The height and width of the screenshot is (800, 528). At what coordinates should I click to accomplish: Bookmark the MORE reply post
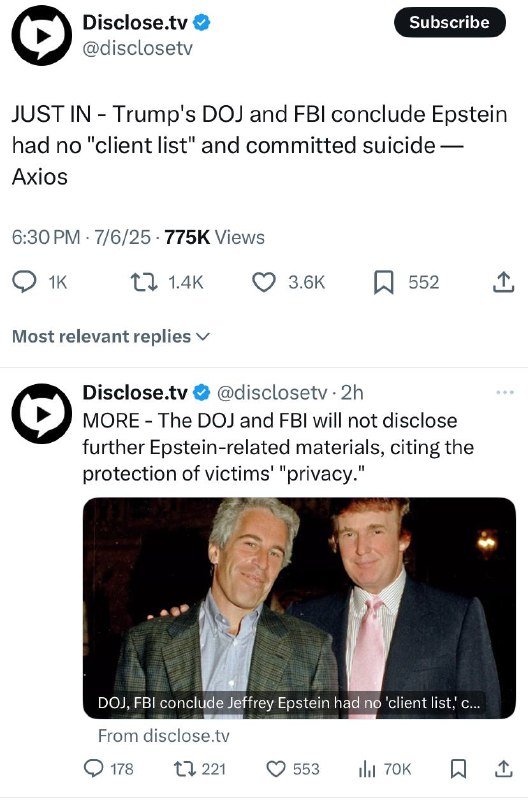[458, 768]
